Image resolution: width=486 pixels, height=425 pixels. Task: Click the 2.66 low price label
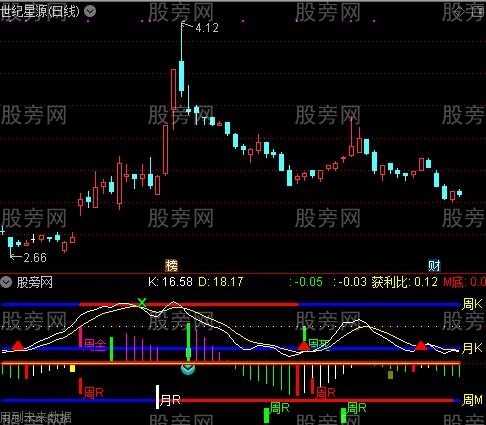click(x=35, y=258)
